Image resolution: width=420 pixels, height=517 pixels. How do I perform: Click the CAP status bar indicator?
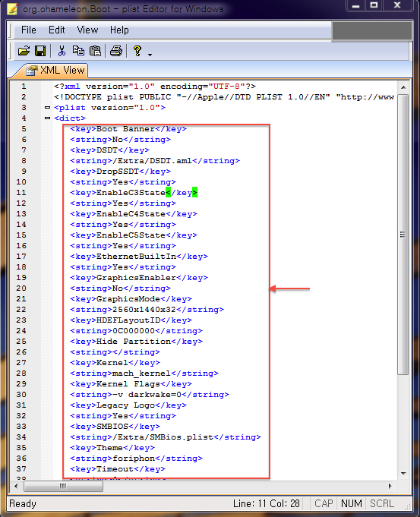coord(324,503)
